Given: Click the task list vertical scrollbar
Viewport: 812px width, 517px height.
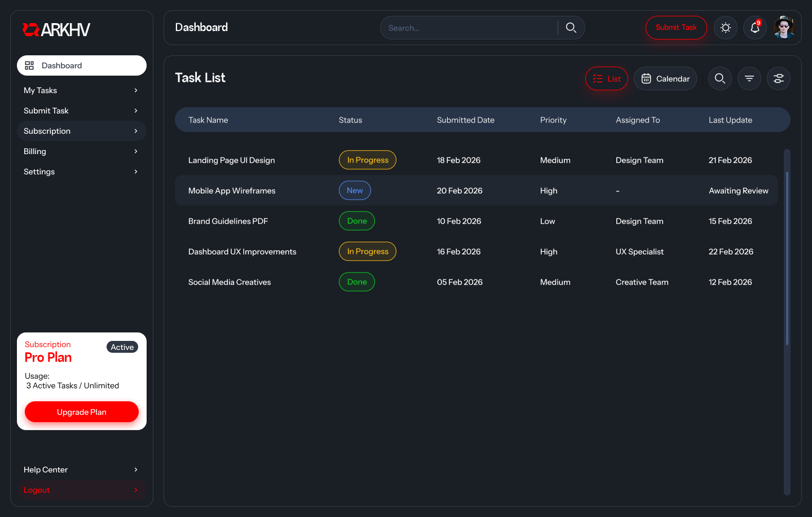Looking at the screenshot, I should [787, 258].
